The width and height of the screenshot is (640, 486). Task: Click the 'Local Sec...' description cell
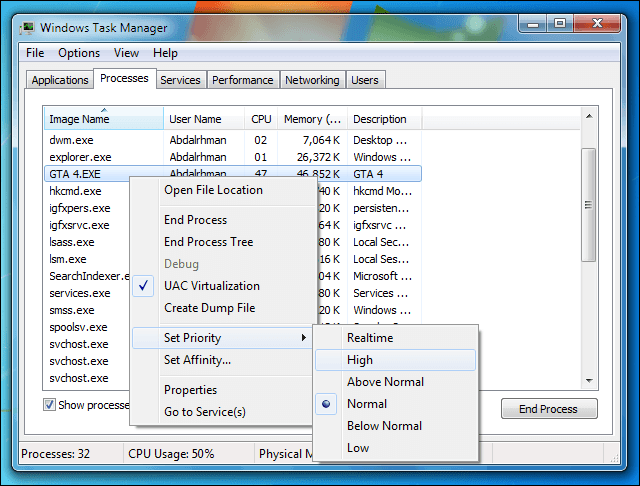[x=381, y=242]
